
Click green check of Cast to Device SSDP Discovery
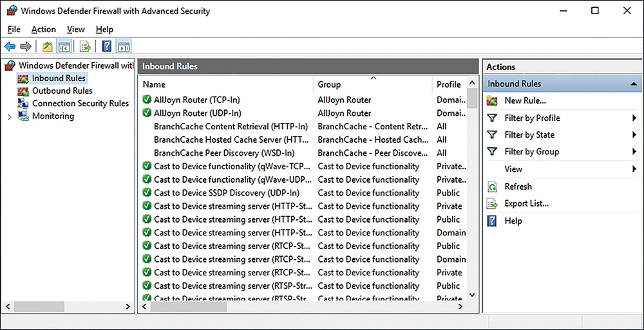[x=147, y=192]
